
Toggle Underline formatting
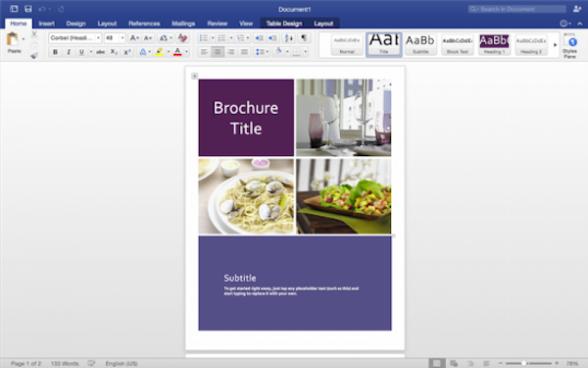pyautogui.click(x=81, y=52)
